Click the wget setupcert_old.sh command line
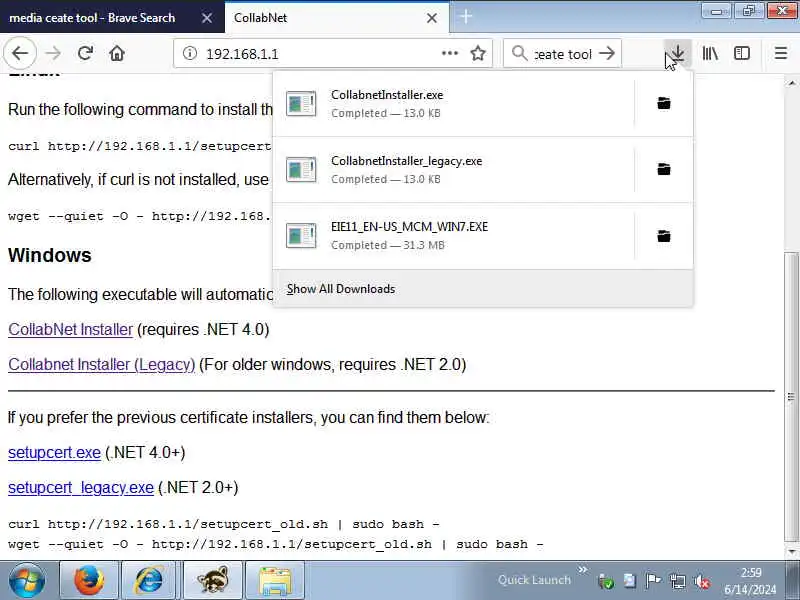 276,544
